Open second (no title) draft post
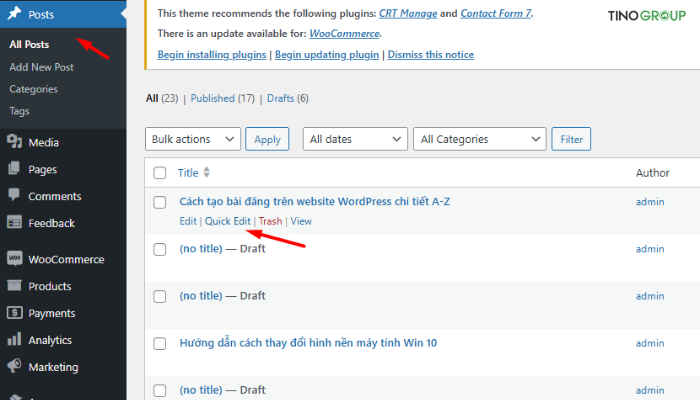 (201, 296)
